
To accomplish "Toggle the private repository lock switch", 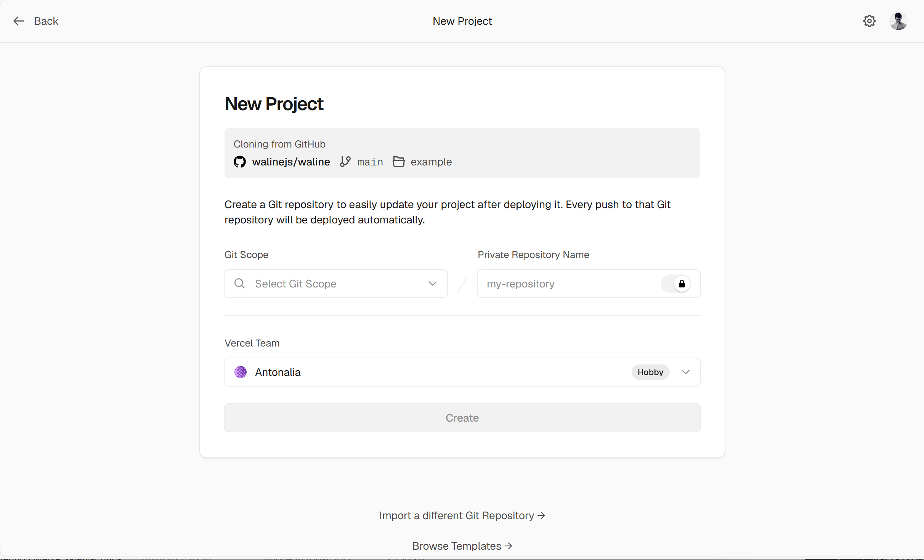I will [675, 284].
